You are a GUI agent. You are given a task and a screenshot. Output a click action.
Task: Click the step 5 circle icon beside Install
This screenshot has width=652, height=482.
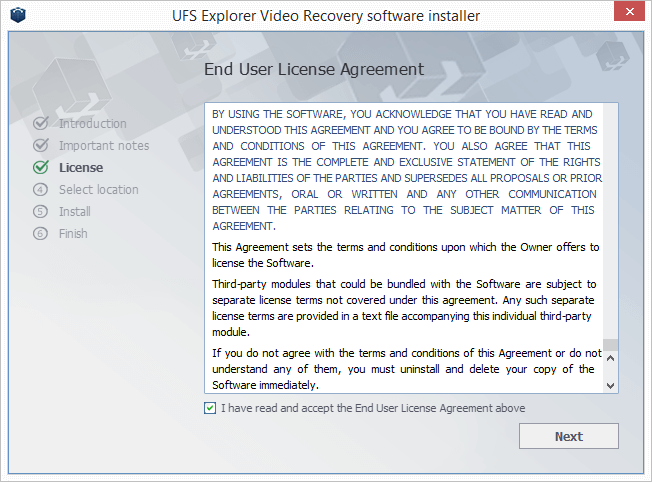coord(40,212)
